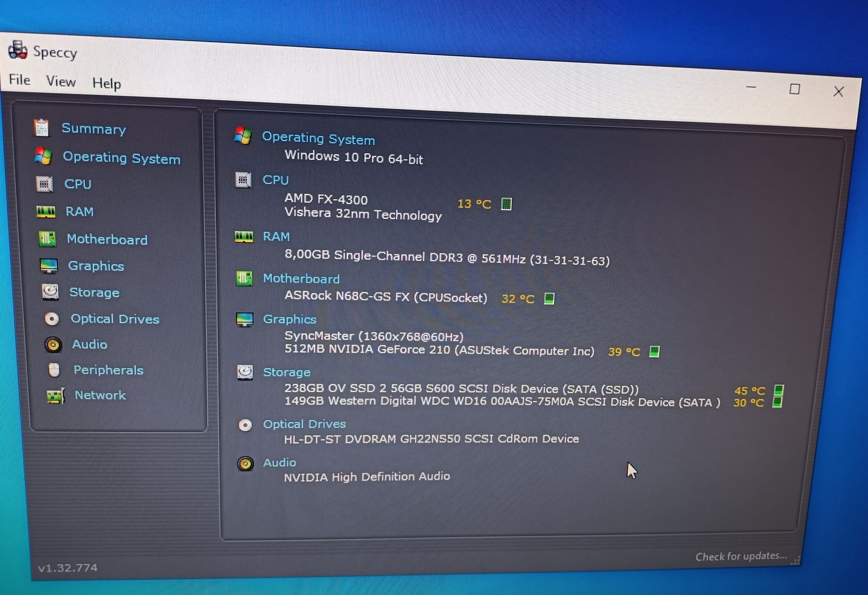Image resolution: width=868 pixels, height=595 pixels.
Task: Click the Summary clipboard icon in sidebar
Action: [x=42, y=128]
